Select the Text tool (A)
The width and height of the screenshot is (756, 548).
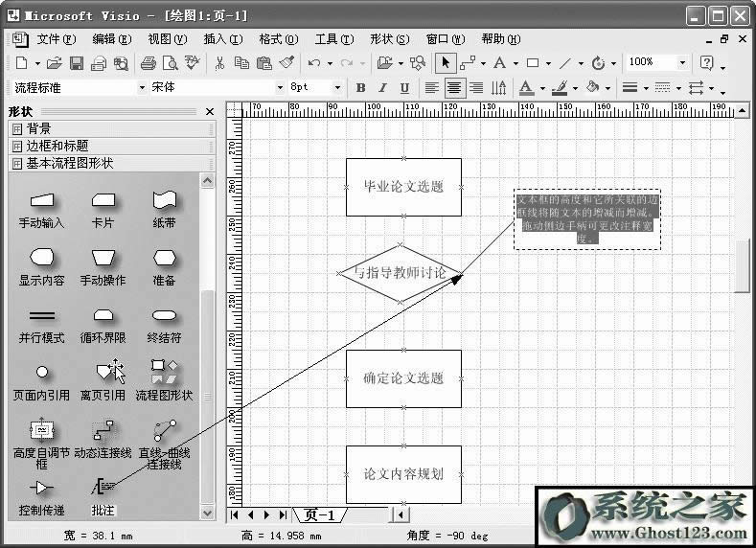pos(500,62)
